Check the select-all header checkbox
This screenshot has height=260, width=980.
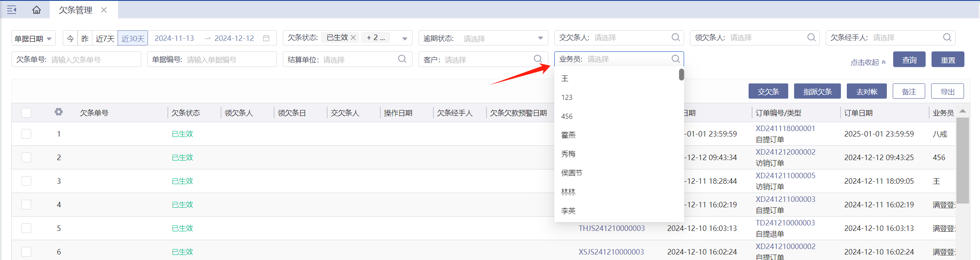click(x=27, y=113)
